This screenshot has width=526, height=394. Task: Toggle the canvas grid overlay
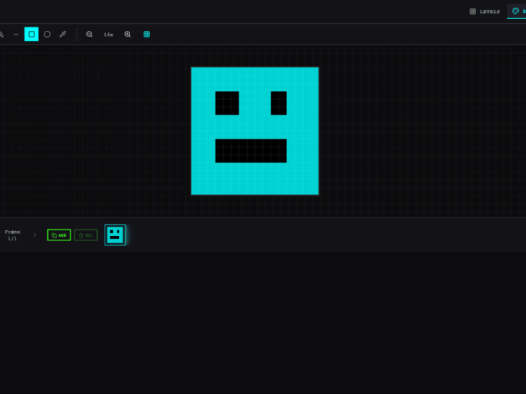(147, 34)
